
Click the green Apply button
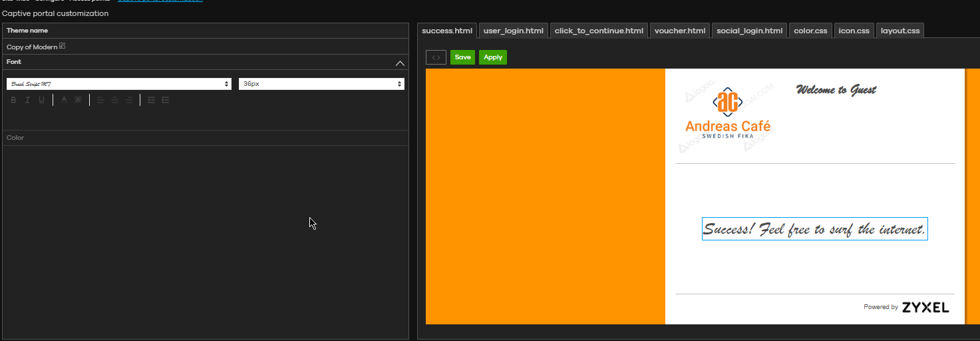[x=492, y=57]
